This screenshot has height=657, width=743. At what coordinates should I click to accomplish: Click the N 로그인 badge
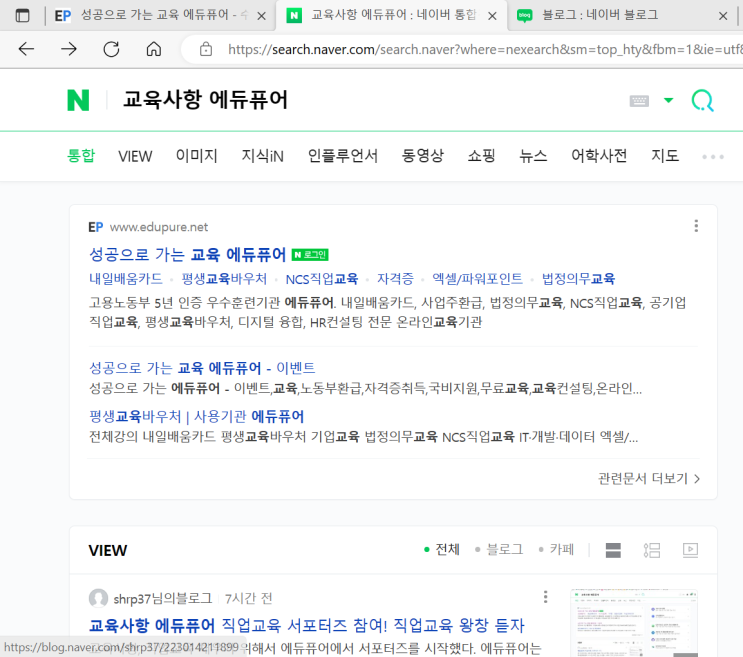point(310,255)
